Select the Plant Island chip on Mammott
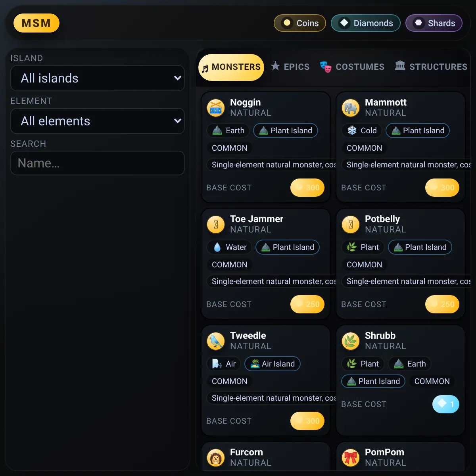 418,131
